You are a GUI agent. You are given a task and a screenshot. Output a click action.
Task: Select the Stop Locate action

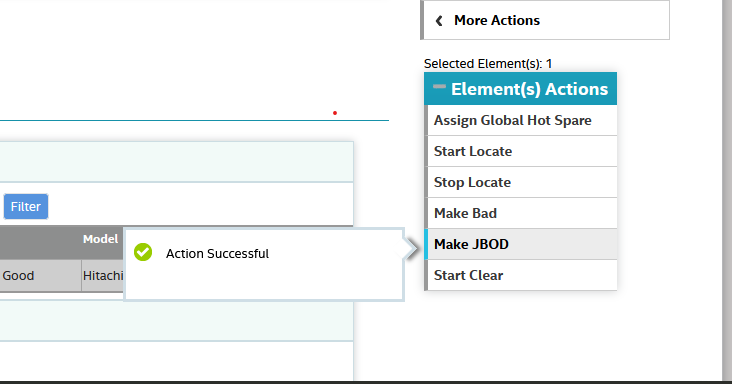pyautogui.click(x=522, y=182)
